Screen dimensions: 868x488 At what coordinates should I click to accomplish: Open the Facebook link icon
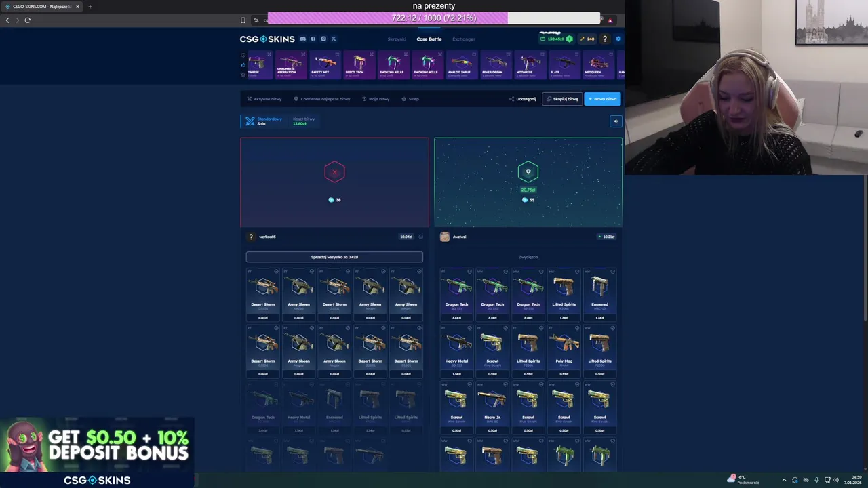pos(313,39)
